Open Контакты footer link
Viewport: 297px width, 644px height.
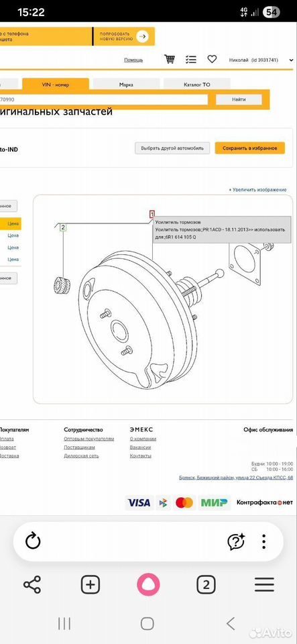(141, 456)
